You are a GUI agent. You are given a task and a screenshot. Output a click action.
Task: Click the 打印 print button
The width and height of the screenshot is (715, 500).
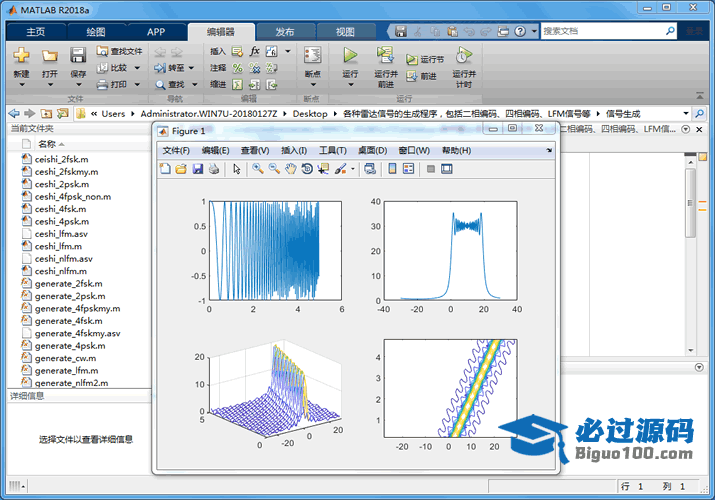tap(113, 84)
